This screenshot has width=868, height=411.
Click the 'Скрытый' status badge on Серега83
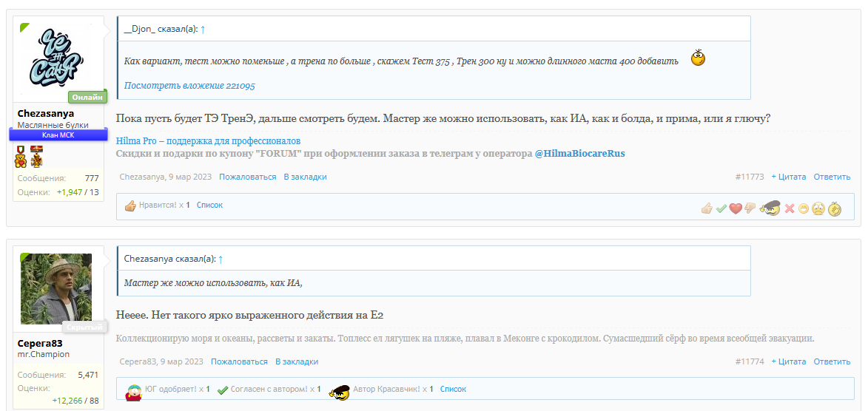pyautogui.click(x=84, y=327)
